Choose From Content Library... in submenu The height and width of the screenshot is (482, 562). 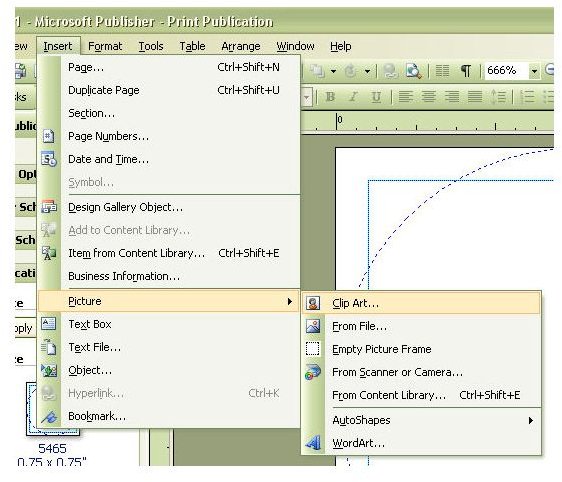(422, 395)
